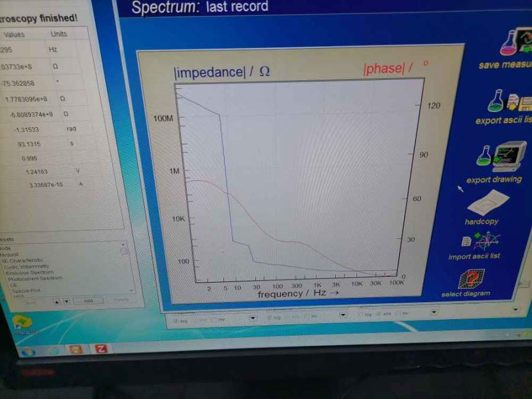Viewport: 532px width, 399px height.
Task: Toggle log checkbox in the middle axis group
Action: click(x=269, y=318)
